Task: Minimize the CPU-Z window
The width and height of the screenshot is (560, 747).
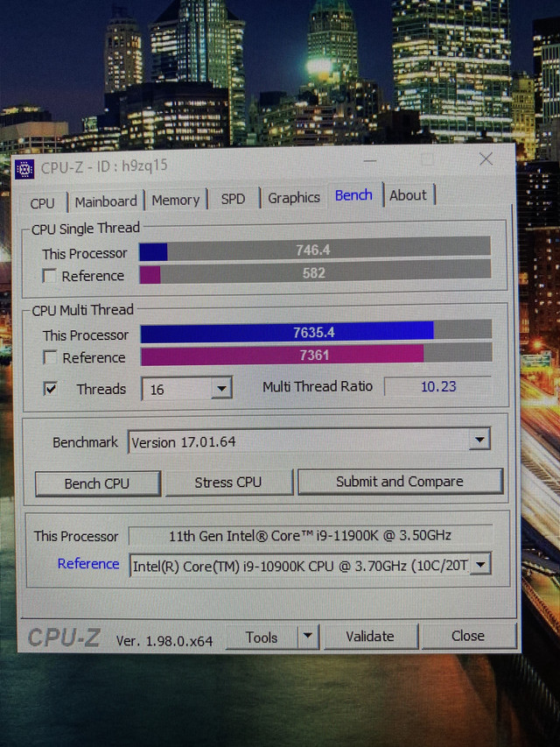Action: tap(370, 161)
